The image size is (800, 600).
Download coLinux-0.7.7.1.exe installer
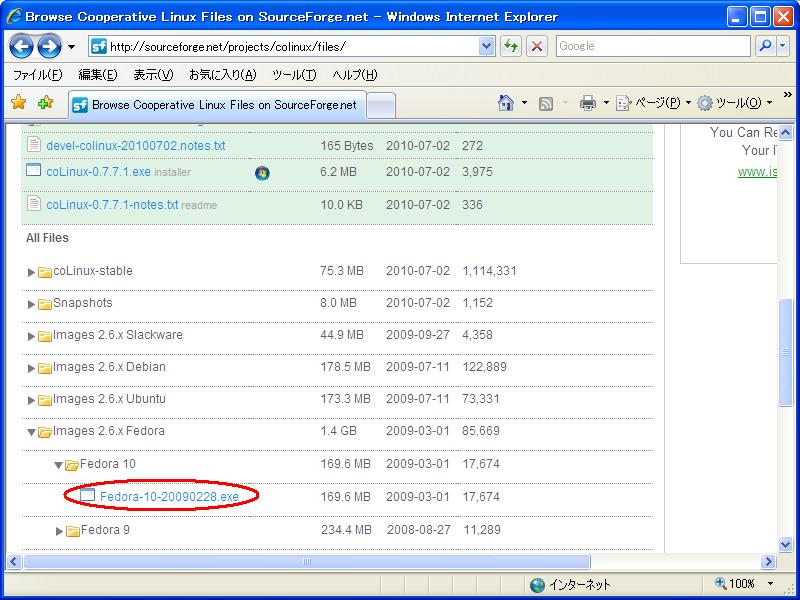(98, 172)
